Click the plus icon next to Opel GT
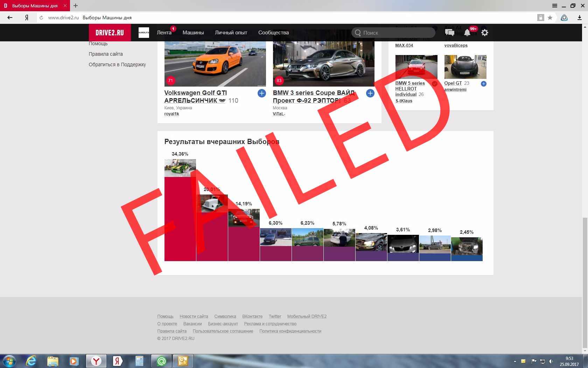The height and width of the screenshot is (368, 588). 484,84
